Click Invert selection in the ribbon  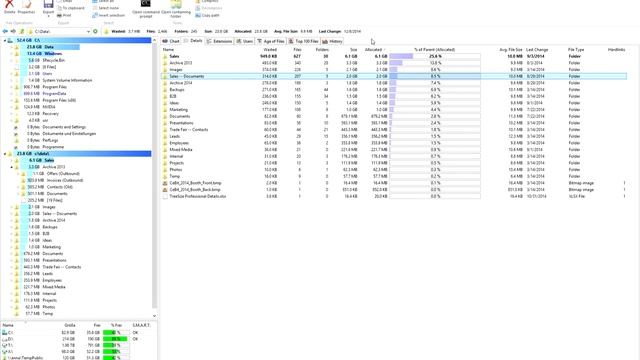109,16
